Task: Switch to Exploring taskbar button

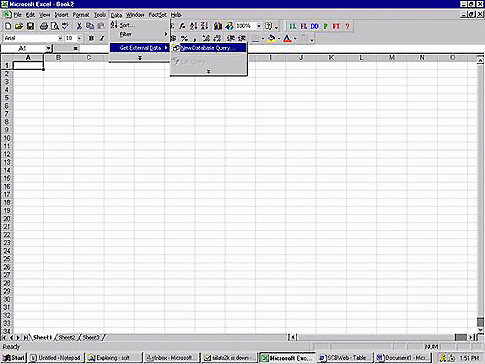Action: (114, 358)
